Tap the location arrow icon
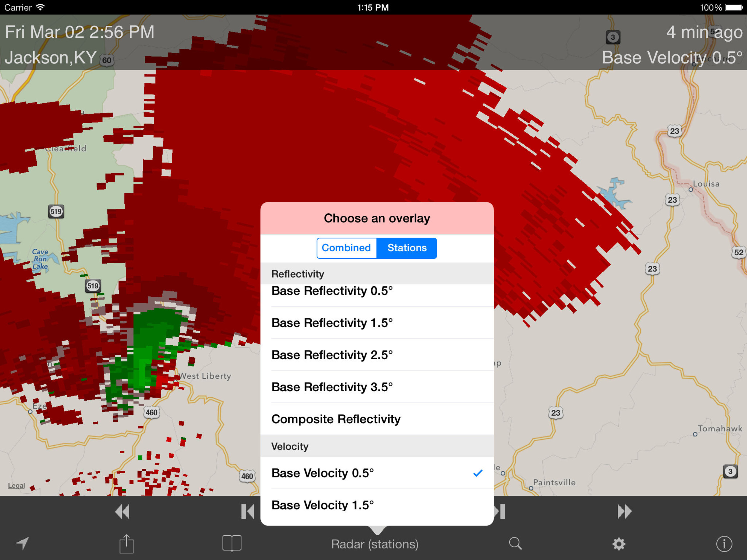This screenshot has width=747, height=560. coord(22,543)
